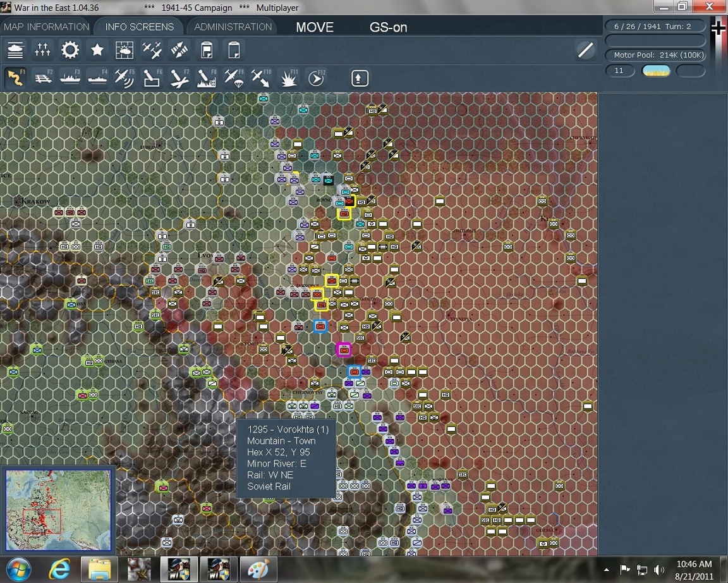The width and height of the screenshot is (728, 583).
Task: Click the minimap overview thumbnail
Action: [59, 509]
